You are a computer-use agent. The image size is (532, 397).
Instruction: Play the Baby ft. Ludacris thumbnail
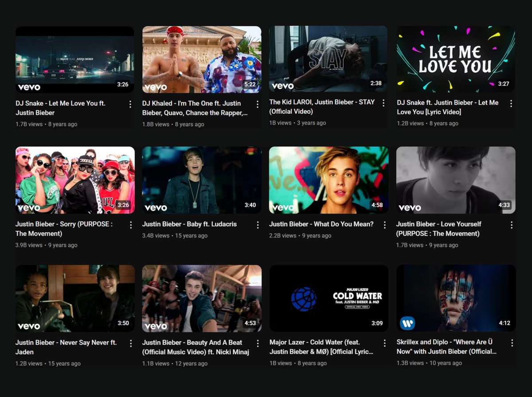(x=202, y=180)
